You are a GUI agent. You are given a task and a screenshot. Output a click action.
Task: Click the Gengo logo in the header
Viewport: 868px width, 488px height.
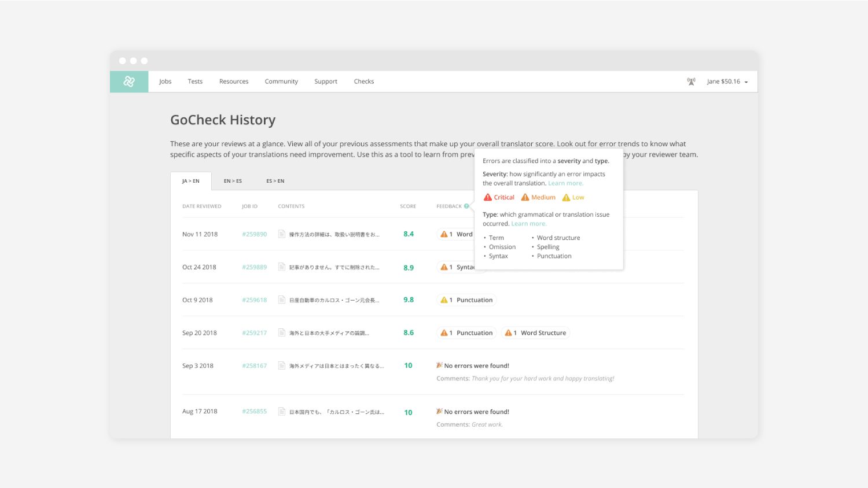(129, 82)
